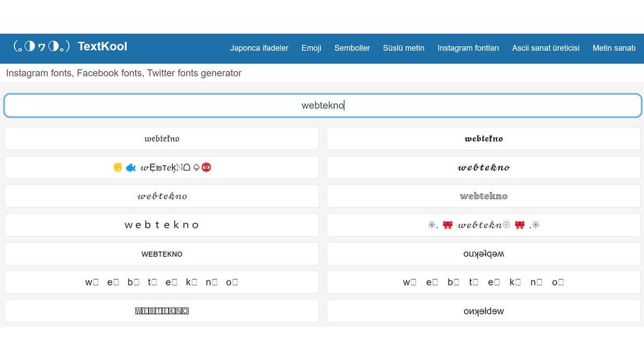
Task: Click the webtekno text input field
Action: point(323,106)
